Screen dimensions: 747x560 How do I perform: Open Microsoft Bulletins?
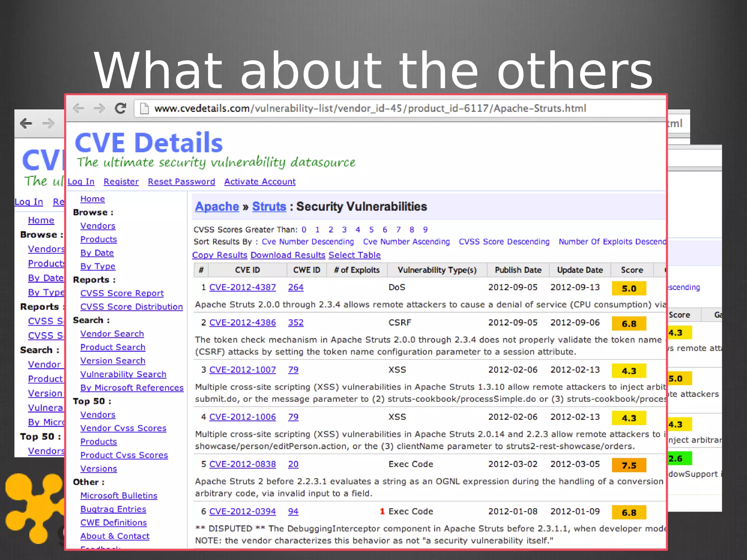119,496
